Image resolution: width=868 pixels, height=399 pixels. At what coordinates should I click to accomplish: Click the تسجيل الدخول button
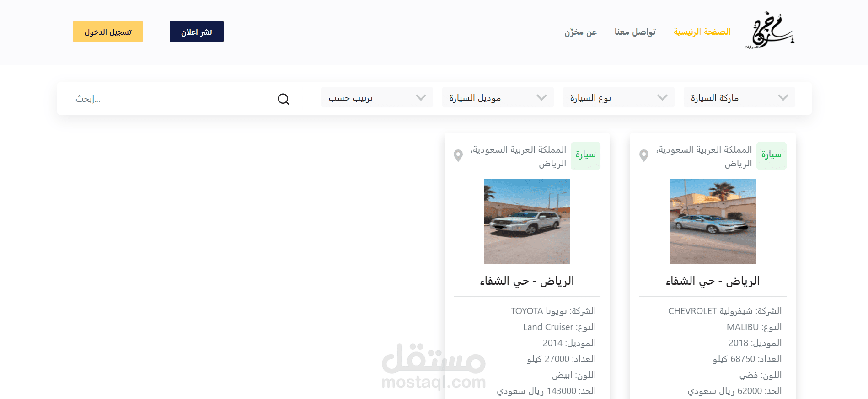[x=108, y=32]
